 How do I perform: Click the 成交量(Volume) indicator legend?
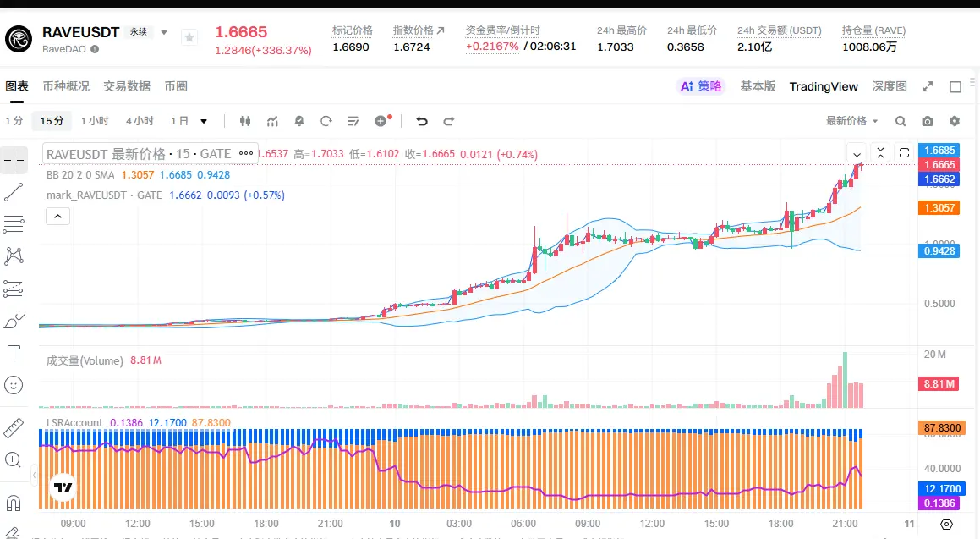tap(85, 360)
